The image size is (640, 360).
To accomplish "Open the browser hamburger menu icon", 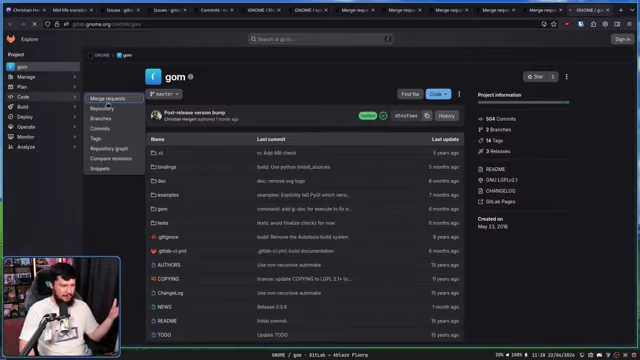I will point(629,24).
